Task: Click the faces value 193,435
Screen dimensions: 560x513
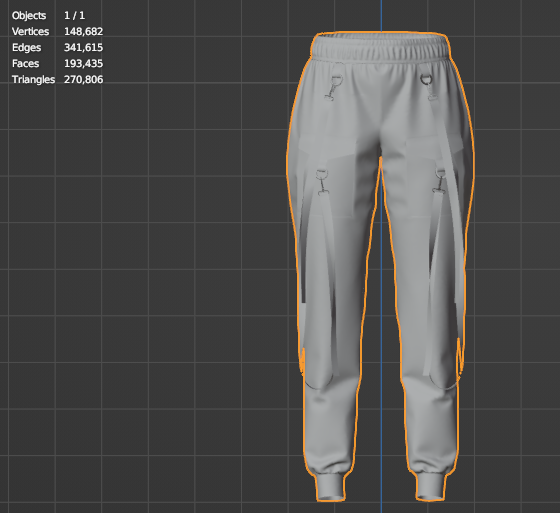Action: point(84,64)
